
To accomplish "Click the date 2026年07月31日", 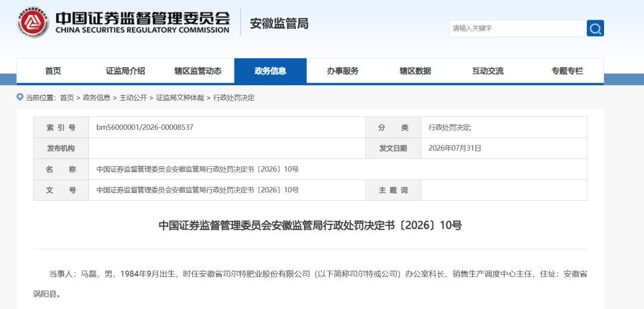I will tap(454, 148).
